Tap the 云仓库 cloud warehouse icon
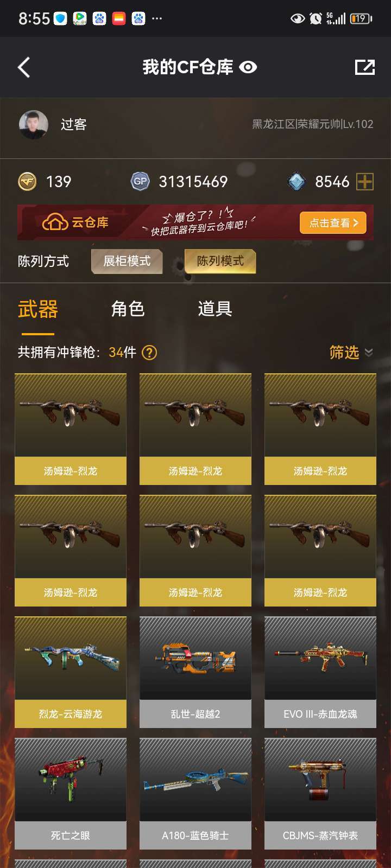391x868 pixels. point(55,222)
